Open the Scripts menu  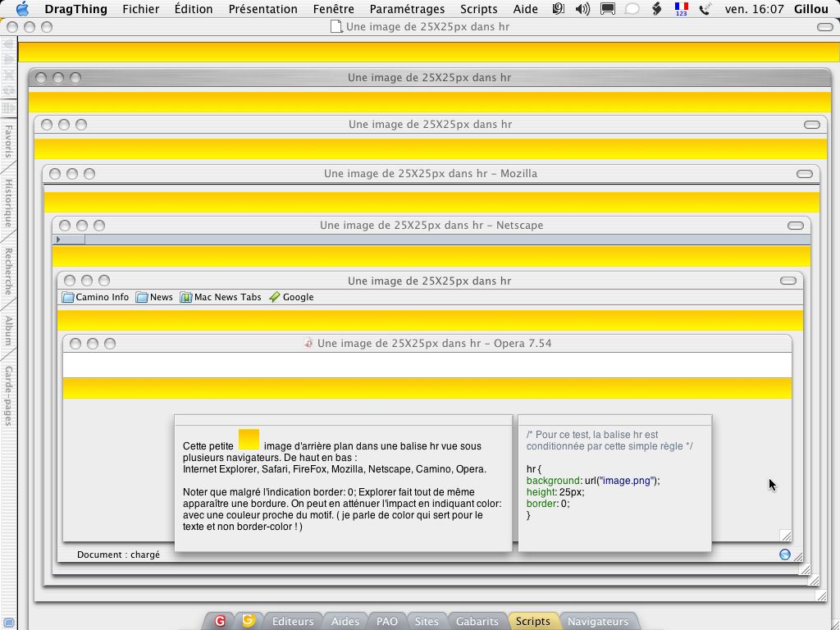point(478,9)
